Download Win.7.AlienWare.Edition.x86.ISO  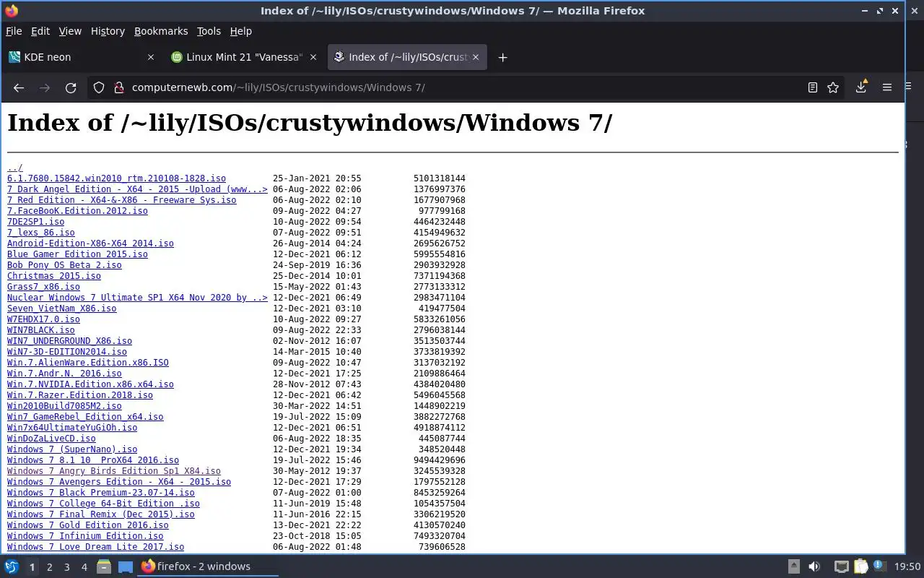point(88,363)
